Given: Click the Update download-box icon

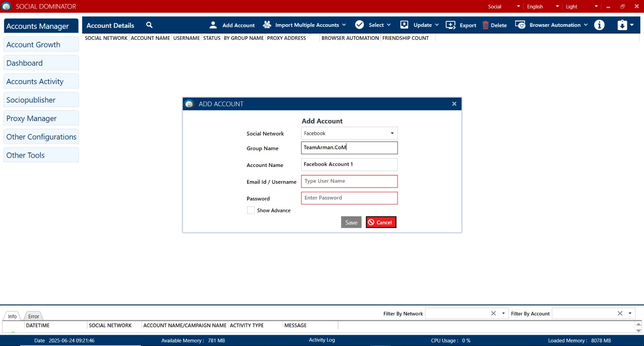Looking at the screenshot, I should click(x=404, y=25).
